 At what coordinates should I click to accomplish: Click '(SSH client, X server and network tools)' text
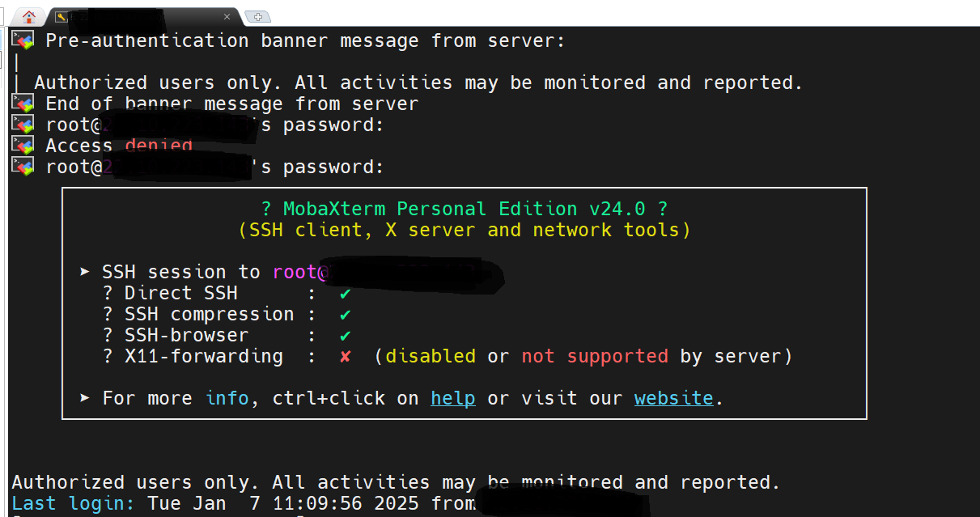465,230
